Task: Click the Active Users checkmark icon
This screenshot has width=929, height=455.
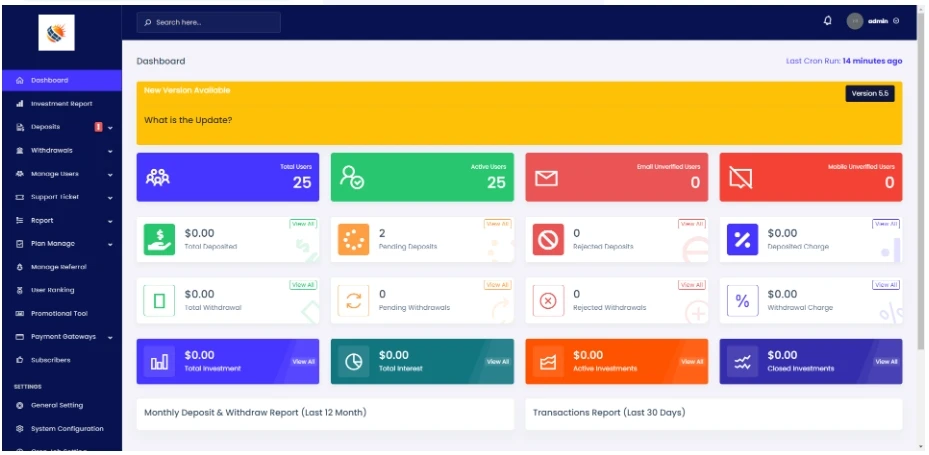Action: [x=352, y=178]
